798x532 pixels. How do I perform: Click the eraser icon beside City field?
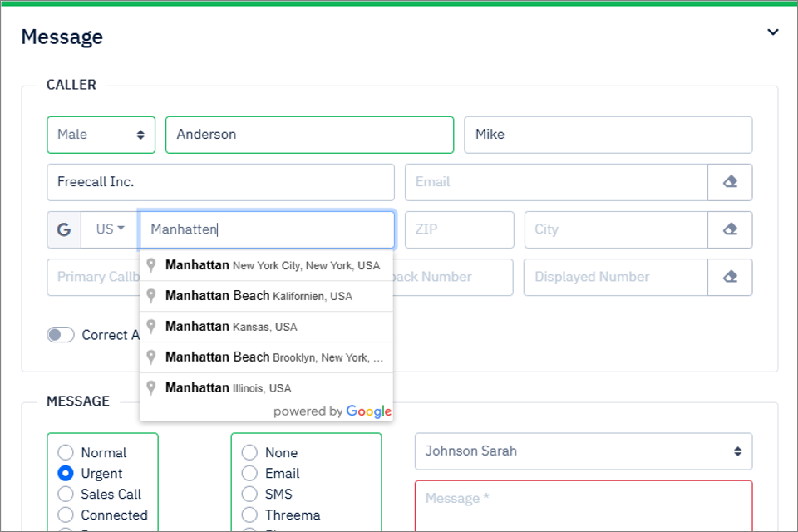click(x=730, y=229)
